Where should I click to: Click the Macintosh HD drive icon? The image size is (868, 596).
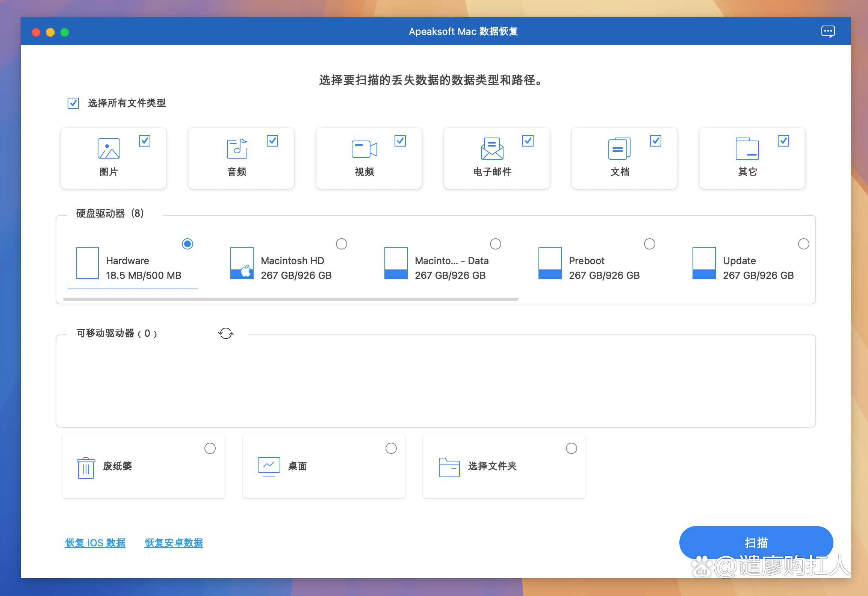(x=242, y=263)
